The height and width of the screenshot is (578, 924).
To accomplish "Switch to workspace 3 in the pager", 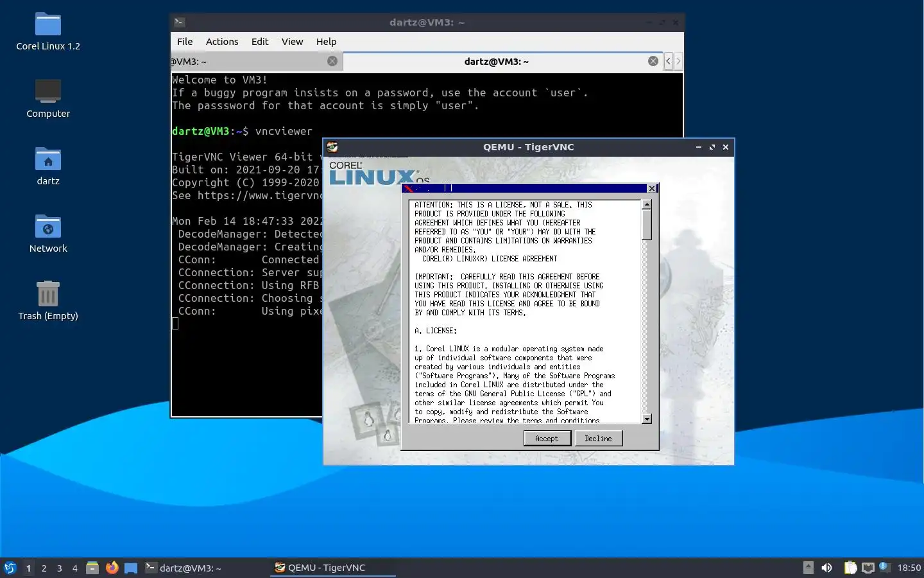I will [59, 568].
